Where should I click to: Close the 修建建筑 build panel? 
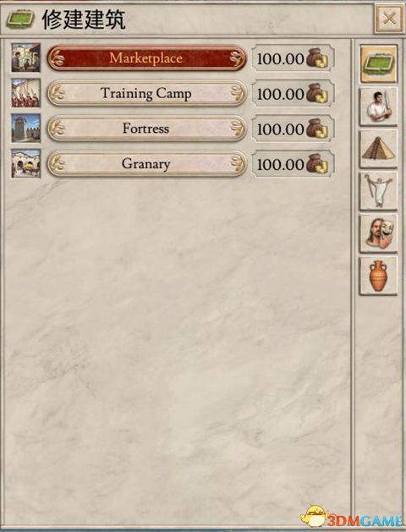click(389, 19)
